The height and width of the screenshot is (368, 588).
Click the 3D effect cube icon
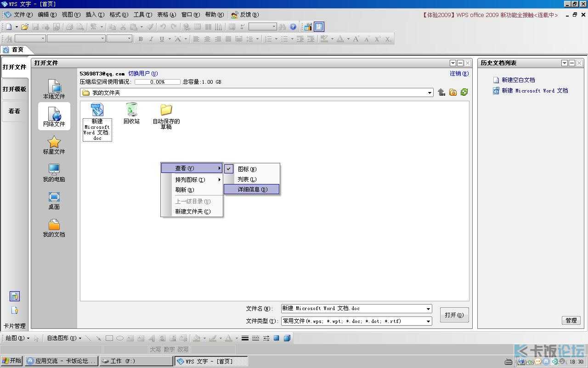[x=287, y=338]
